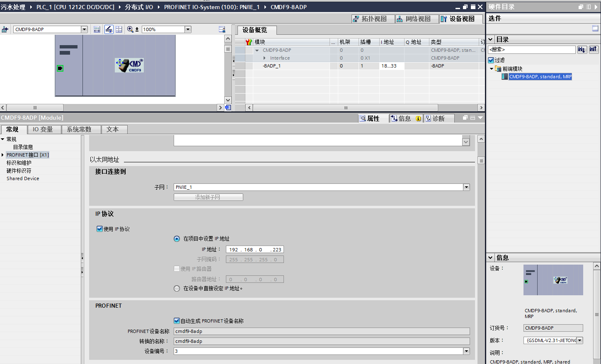
Task: Toggle the show address labels eye icon
Action: (109, 29)
